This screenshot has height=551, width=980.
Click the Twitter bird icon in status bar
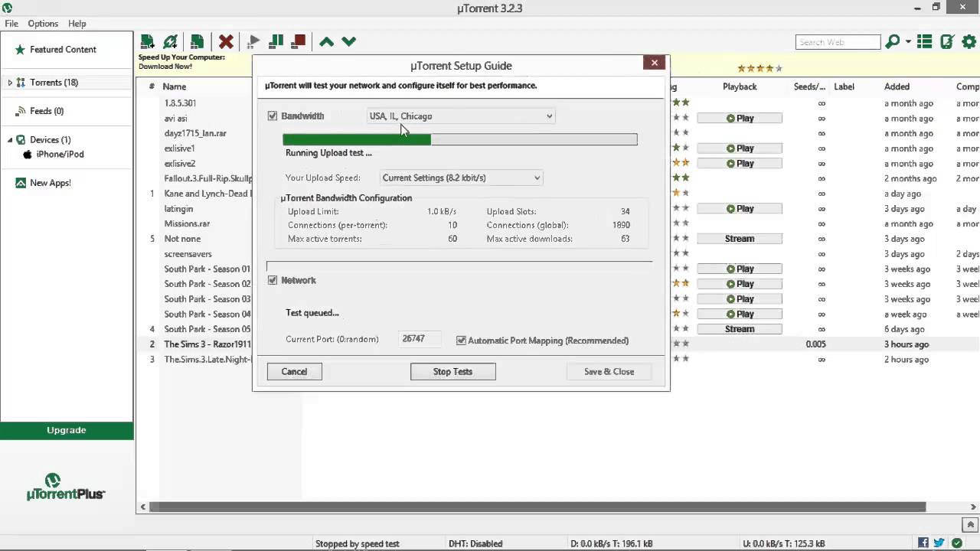coord(939,543)
